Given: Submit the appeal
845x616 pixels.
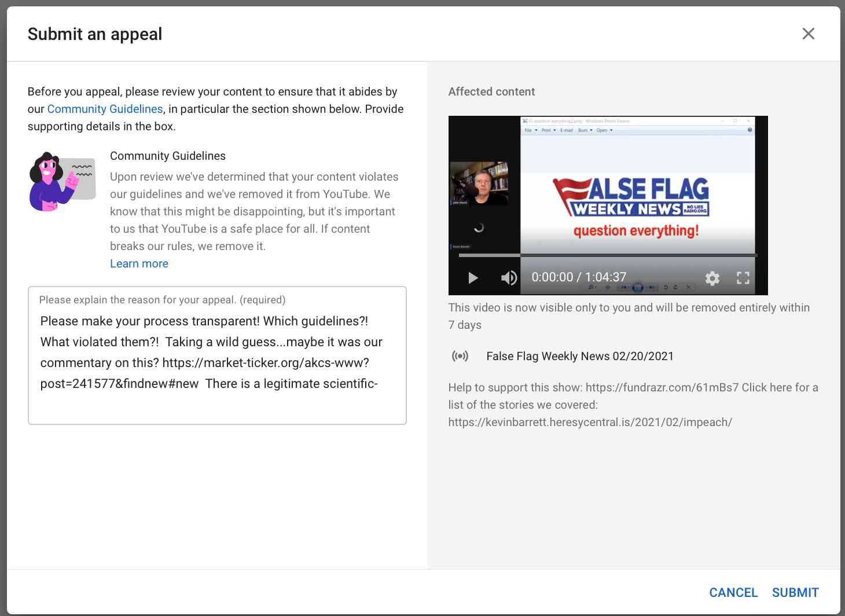Looking at the screenshot, I should click(x=795, y=592).
